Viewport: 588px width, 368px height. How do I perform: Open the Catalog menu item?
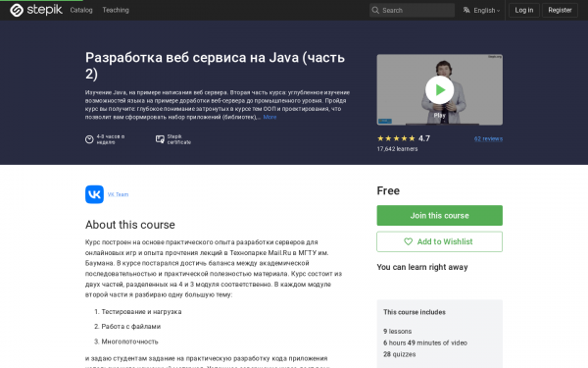(81, 10)
